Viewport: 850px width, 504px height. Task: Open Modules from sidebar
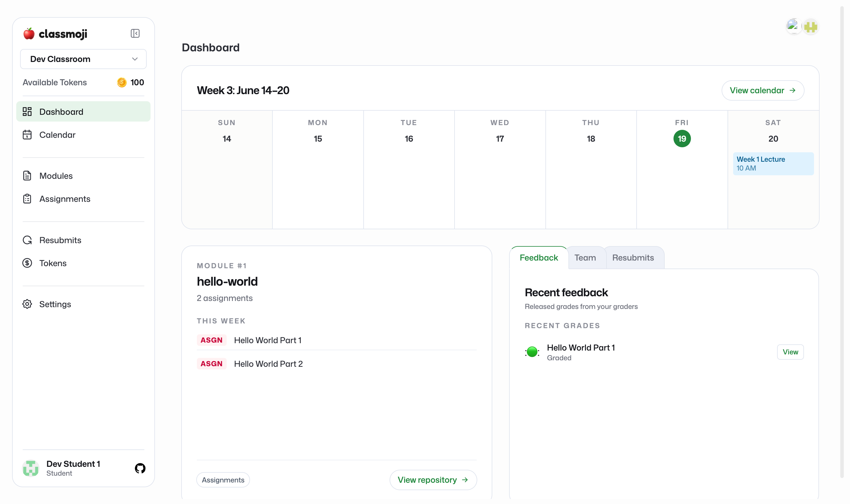pyautogui.click(x=83, y=176)
